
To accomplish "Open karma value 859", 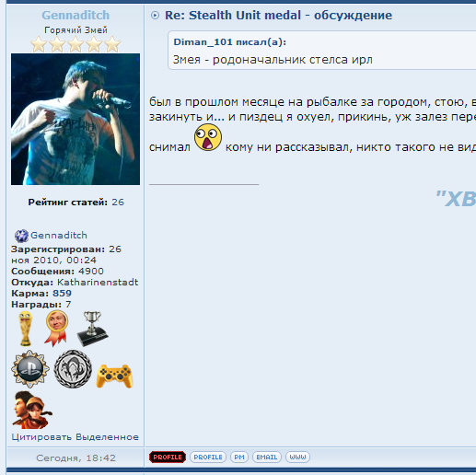I will coord(62,293).
